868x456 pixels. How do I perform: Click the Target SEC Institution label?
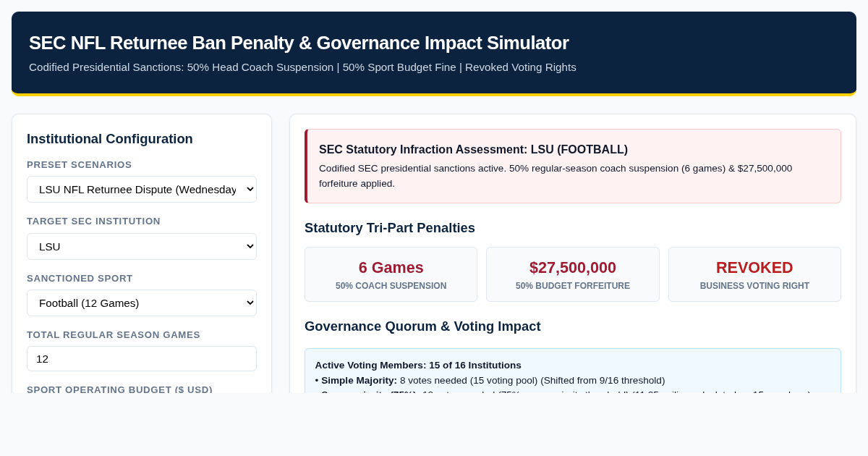[x=93, y=221]
